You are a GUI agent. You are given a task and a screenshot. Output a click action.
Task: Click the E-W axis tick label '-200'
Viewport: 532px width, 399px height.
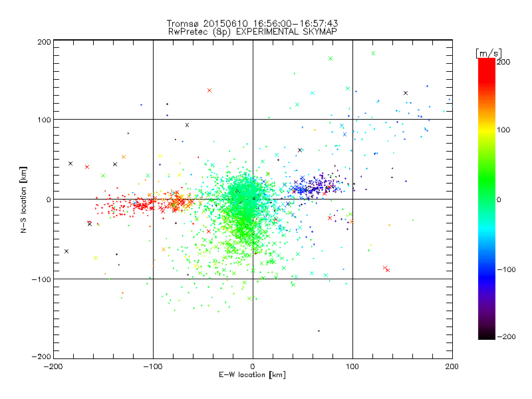(53, 366)
